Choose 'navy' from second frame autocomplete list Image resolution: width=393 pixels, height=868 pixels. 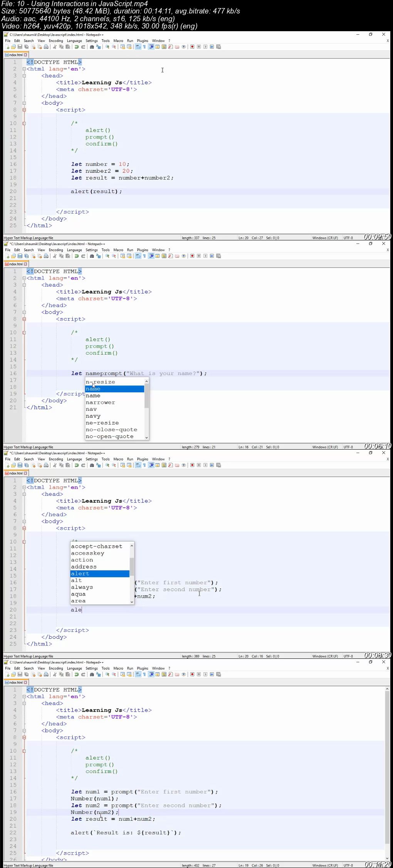tap(114, 416)
